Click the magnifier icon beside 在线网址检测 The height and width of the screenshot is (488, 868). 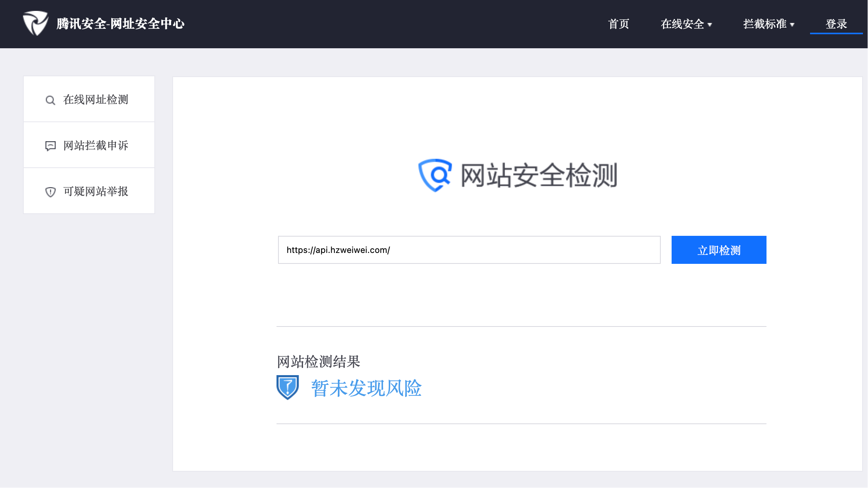[50, 100]
